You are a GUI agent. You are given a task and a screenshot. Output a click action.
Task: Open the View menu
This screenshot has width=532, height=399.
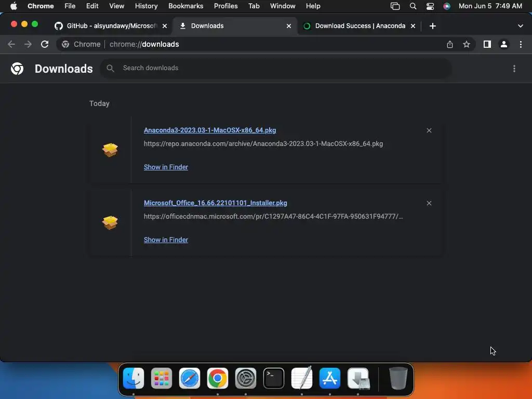tap(116, 6)
